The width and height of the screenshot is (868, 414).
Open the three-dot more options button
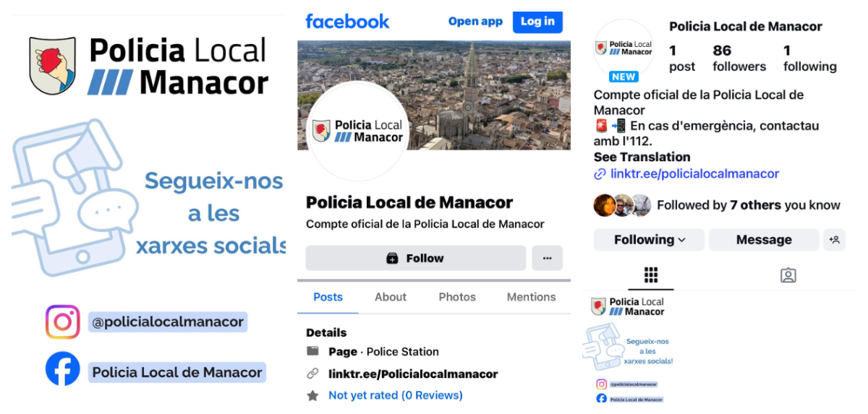point(547,258)
